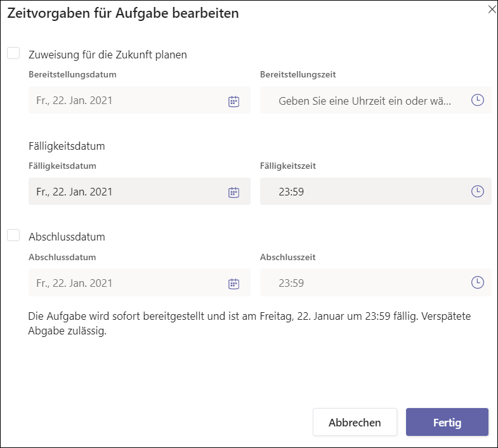Open calendar picker for Bereitstellungsdatum
This screenshot has height=448, width=498.
tap(233, 102)
